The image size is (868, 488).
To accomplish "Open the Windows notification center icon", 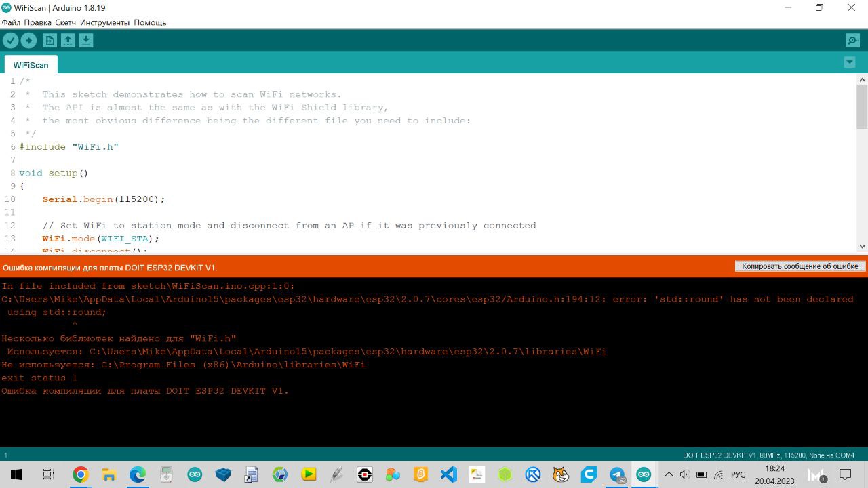I will [846, 474].
